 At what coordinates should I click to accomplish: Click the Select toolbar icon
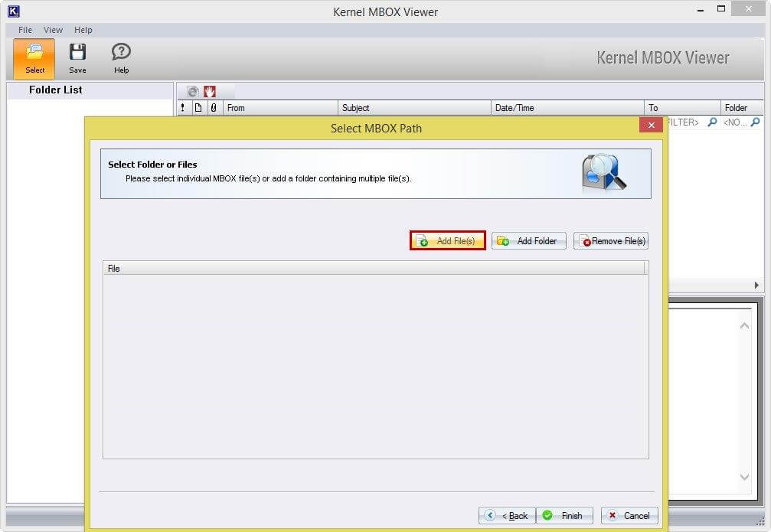point(34,59)
